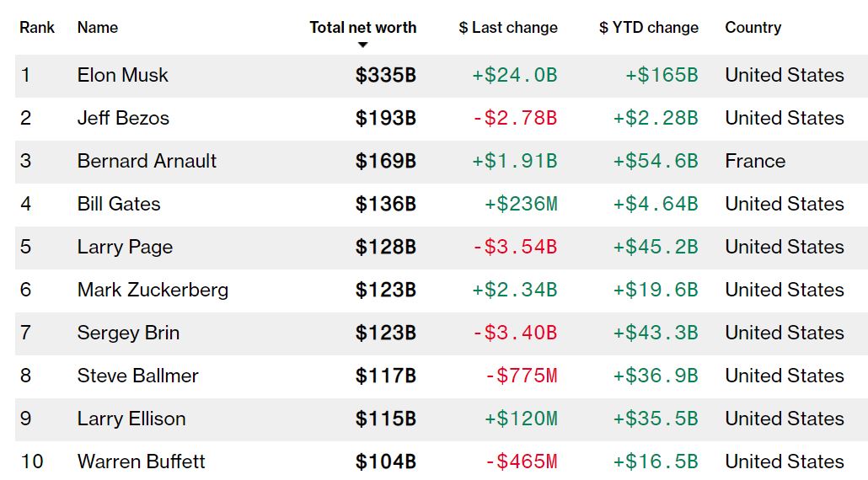Click Elon Musk's $335B net worth
This screenshot has width=868, height=480.
[x=385, y=75]
